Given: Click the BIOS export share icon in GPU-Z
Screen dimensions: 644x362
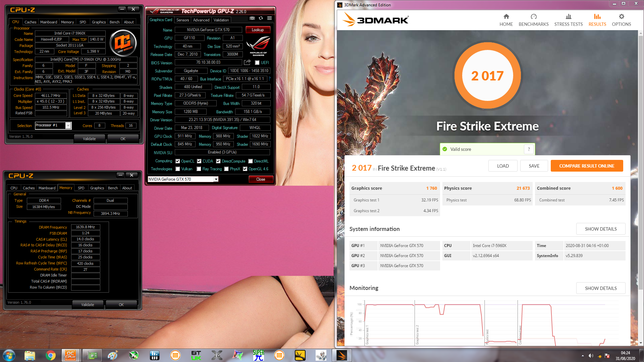Looking at the screenshot, I should coord(247,62).
